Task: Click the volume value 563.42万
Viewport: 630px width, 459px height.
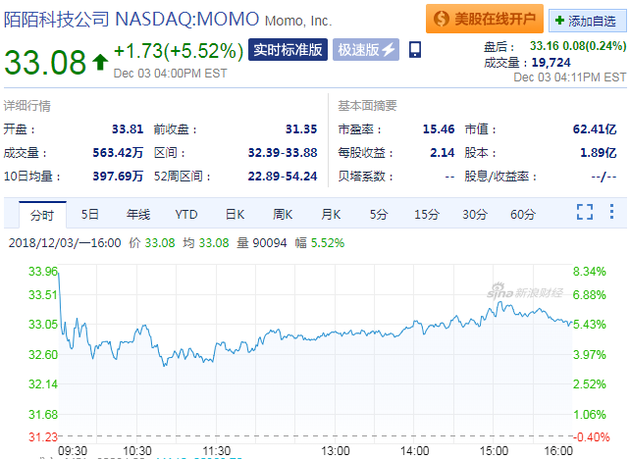Action: pos(118,153)
